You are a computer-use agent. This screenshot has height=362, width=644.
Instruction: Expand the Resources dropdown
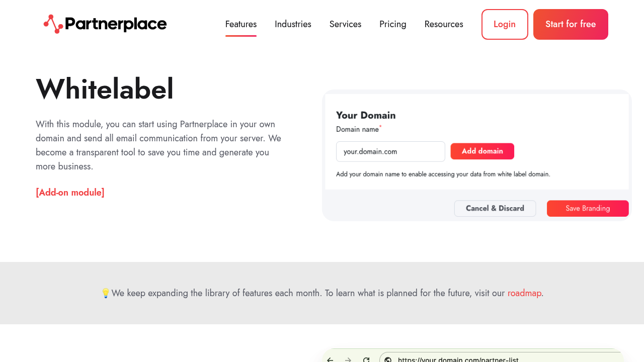click(x=444, y=24)
